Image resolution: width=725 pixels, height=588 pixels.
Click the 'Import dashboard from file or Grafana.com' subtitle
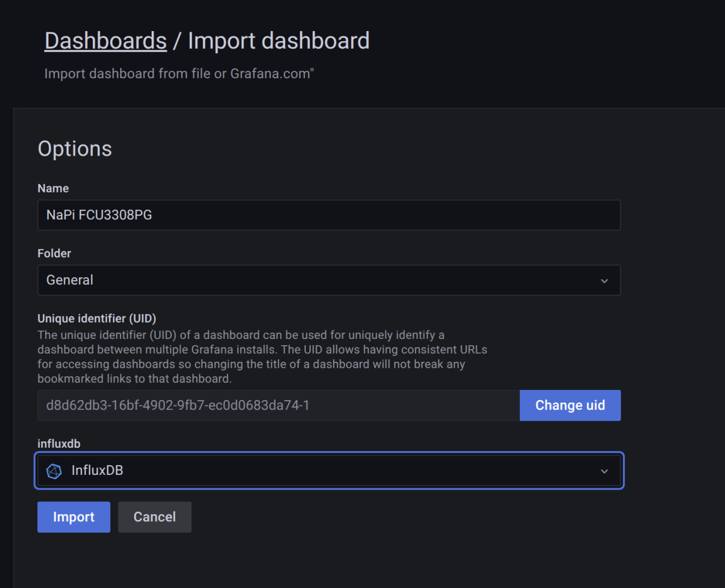pos(179,74)
